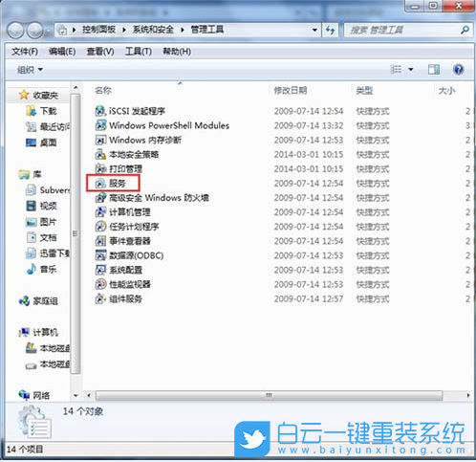Image resolution: width=476 pixels, height=462 pixels.
Task: Select 网络 in the sidebar
Action: point(34,395)
